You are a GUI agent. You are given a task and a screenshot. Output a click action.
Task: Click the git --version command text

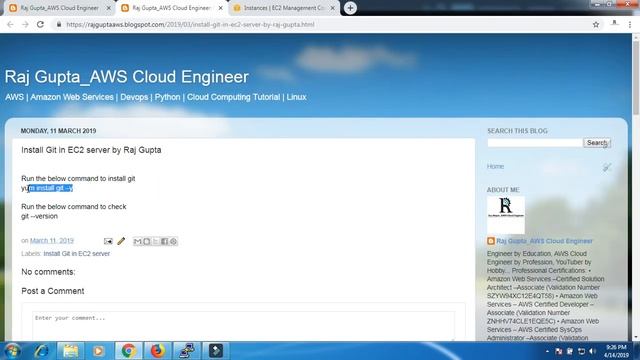[40, 216]
